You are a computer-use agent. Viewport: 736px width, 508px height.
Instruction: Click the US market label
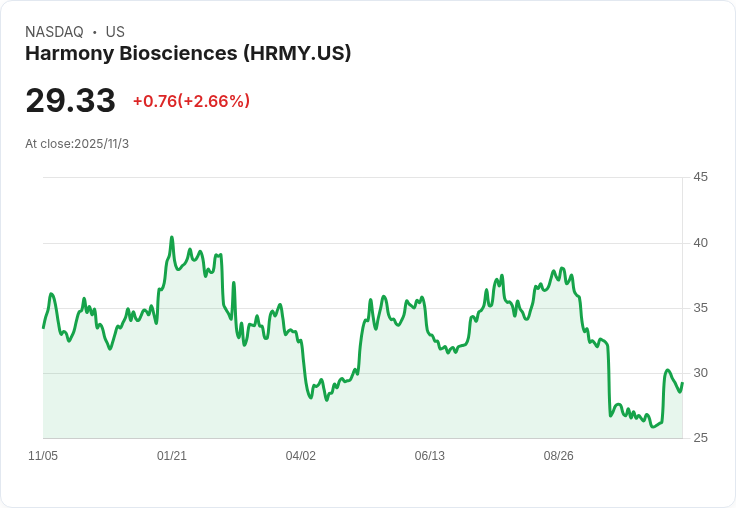click(115, 32)
